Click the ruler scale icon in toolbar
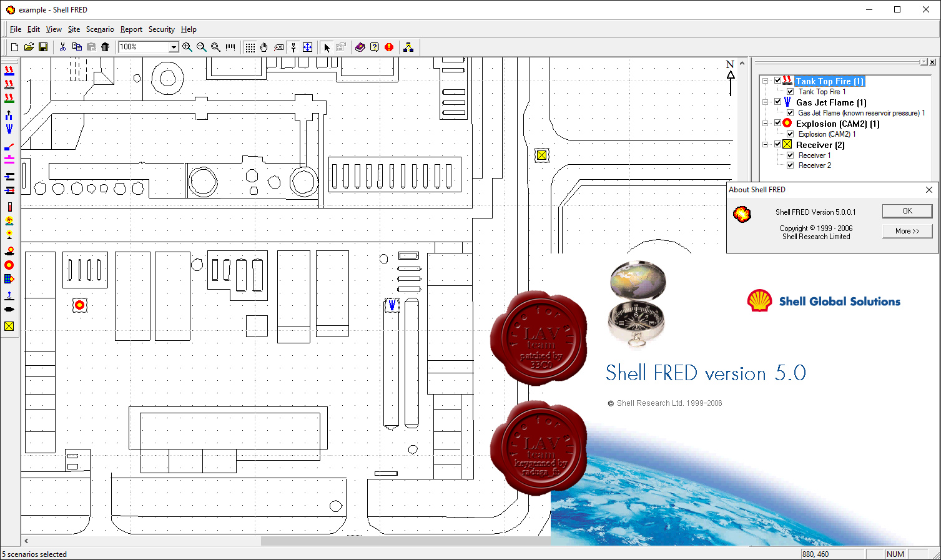This screenshot has width=941, height=560. [x=230, y=47]
